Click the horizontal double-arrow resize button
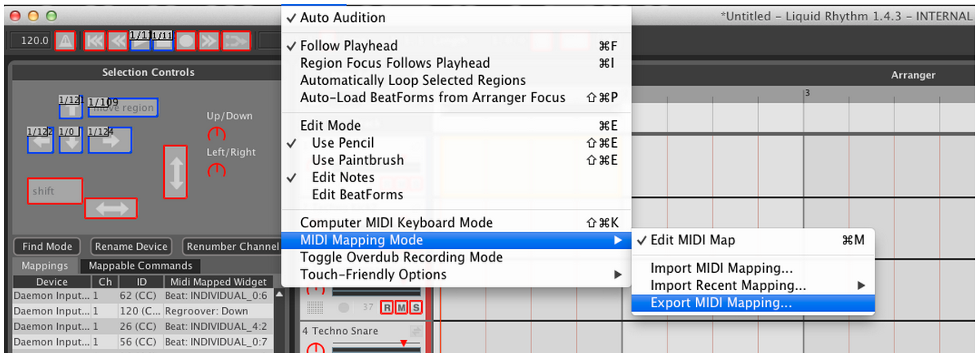 pyautogui.click(x=112, y=208)
